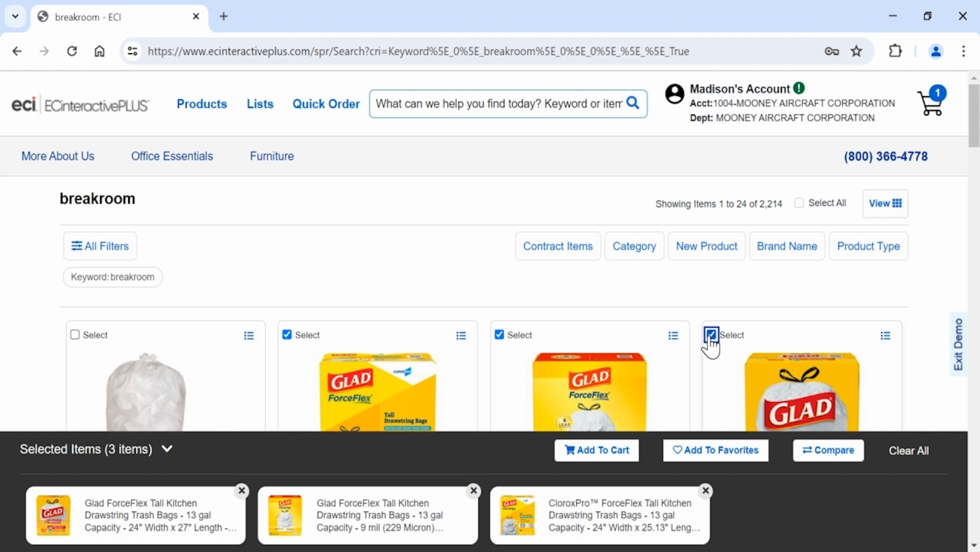
Task: Open browser profile icon
Action: 935,51
